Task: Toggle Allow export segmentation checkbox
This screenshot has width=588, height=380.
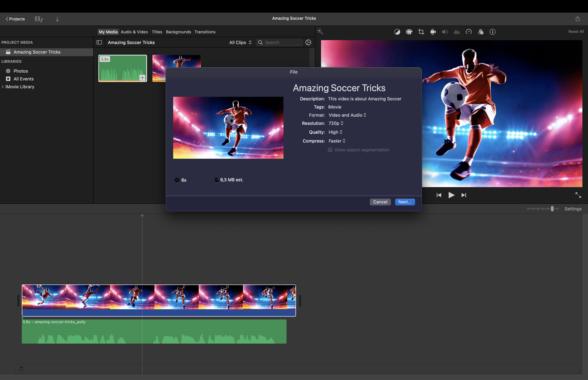Action: pos(330,150)
